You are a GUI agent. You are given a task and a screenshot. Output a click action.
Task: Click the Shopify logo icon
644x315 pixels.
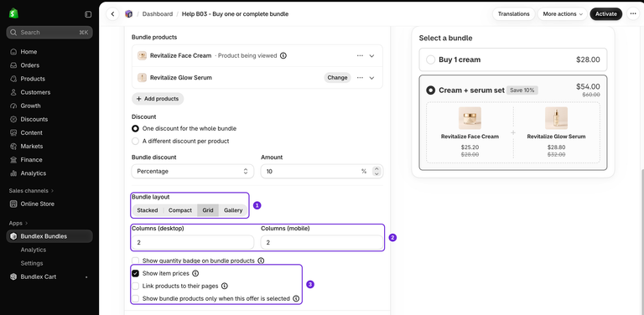[13, 13]
